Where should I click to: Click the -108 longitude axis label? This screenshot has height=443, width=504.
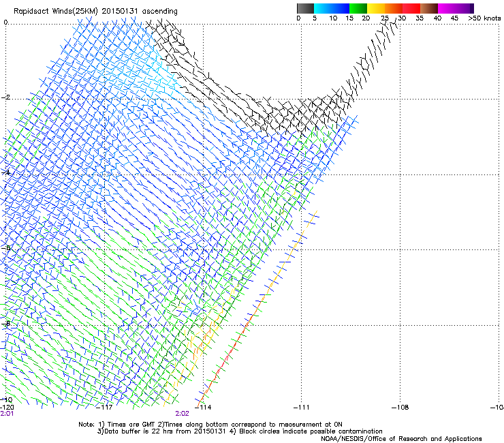tap(400, 408)
